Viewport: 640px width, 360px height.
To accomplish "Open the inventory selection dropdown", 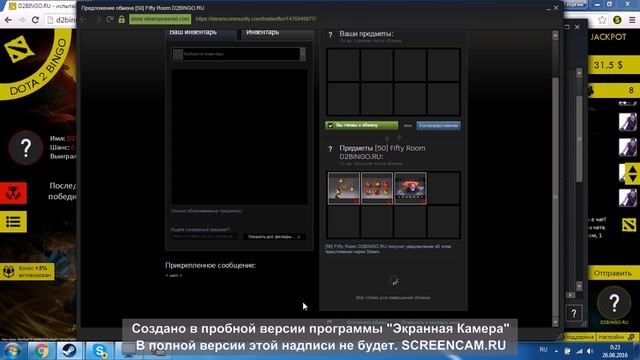I will 239,54.
